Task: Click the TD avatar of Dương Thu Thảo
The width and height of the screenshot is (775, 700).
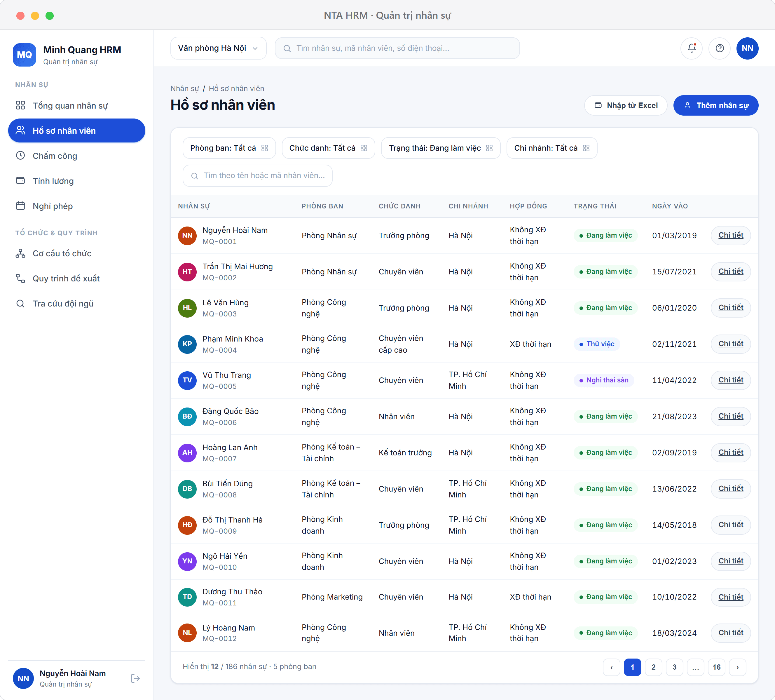Action: [187, 597]
